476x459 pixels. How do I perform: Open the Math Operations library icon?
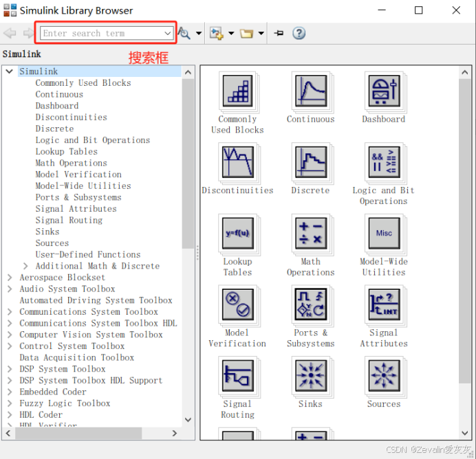pos(311,234)
